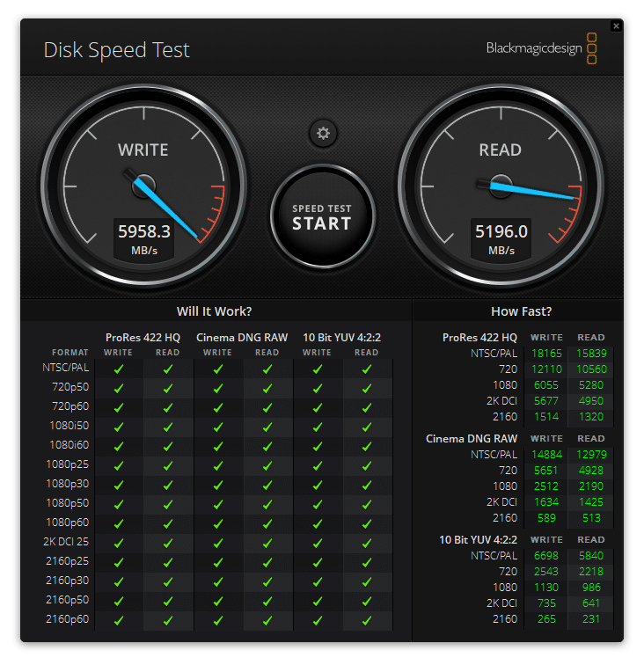This screenshot has height=665, width=644.
Task: Click 2160p60 ProRes 422 HQ write checkmark
Action: (119, 620)
